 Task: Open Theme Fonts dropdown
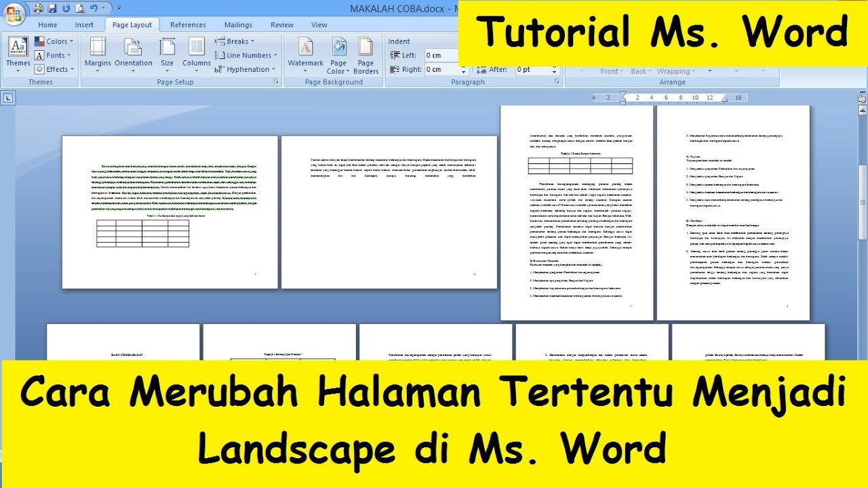pyautogui.click(x=53, y=56)
